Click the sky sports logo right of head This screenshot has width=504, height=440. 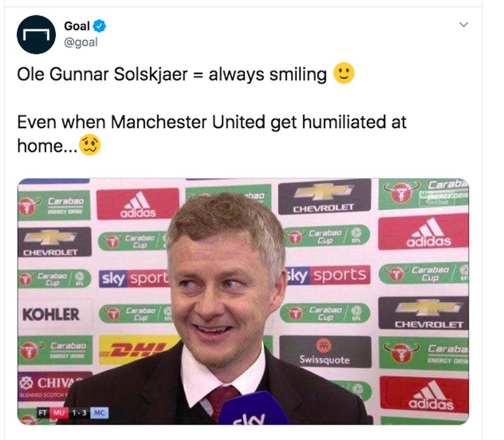(328, 275)
